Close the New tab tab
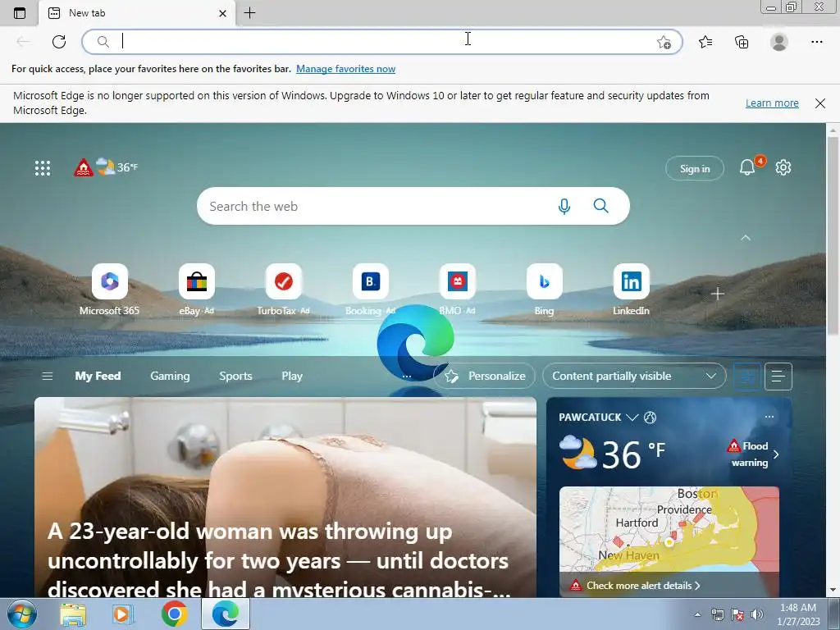Image resolution: width=840 pixels, height=630 pixels. [x=223, y=13]
